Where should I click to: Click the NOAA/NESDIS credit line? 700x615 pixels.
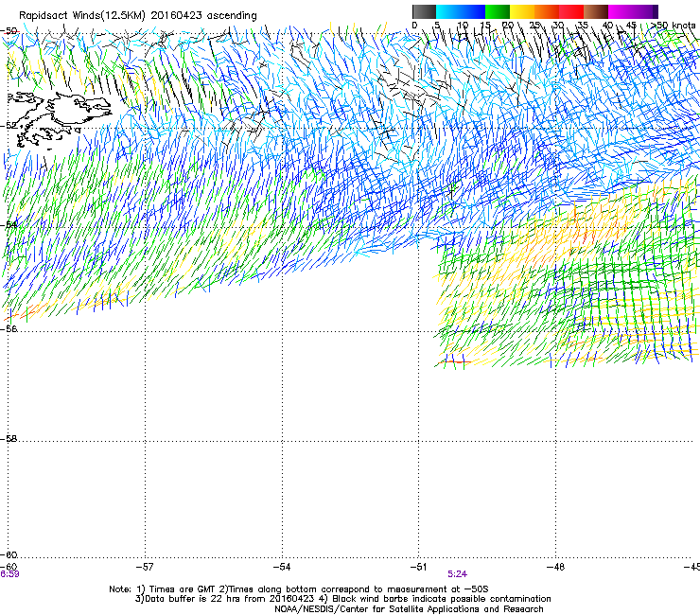click(x=409, y=609)
